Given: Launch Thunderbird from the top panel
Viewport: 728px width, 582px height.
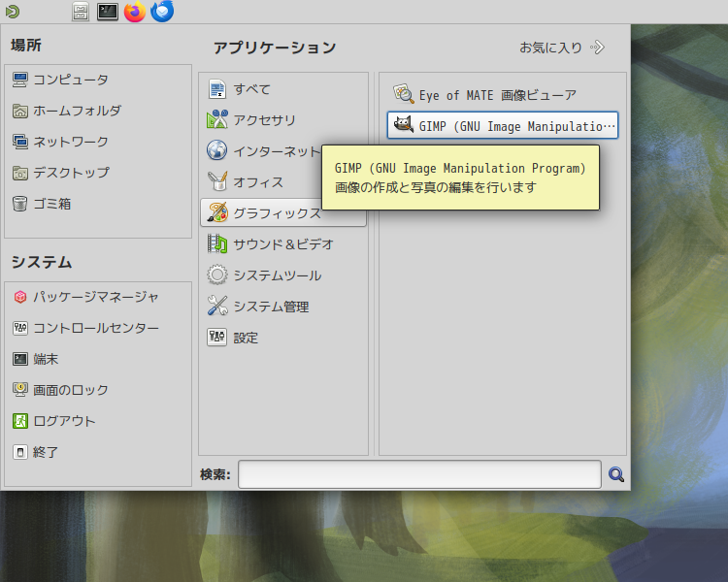Looking at the screenshot, I should point(162,12).
